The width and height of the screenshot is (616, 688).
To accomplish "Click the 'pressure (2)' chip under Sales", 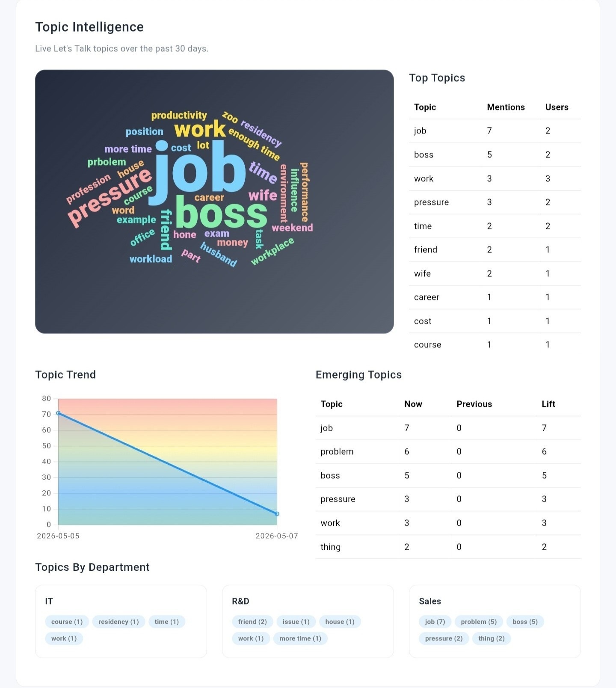I will (x=444, y=638).
